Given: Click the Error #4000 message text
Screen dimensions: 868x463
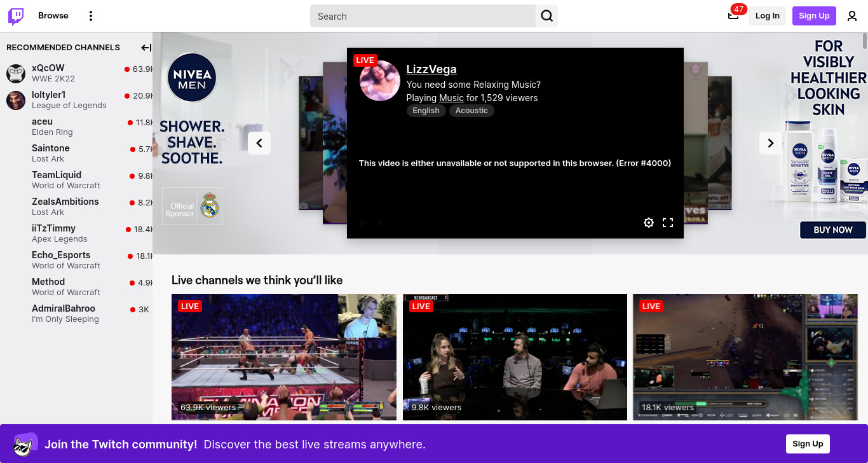Looking at the screenshot, I should 515,163.
